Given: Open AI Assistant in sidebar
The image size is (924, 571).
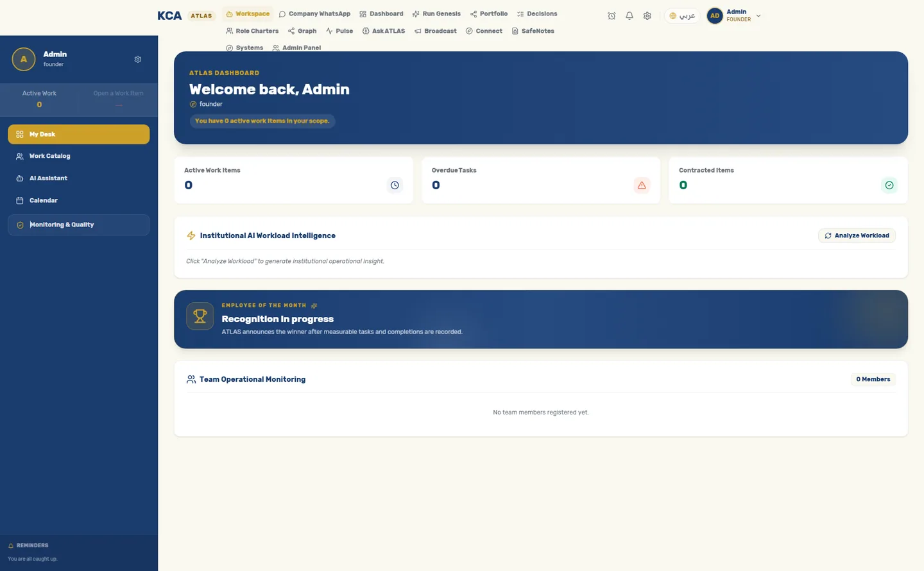Looking at the screenshot, I should pyautogui.click(x=79, y=178).
